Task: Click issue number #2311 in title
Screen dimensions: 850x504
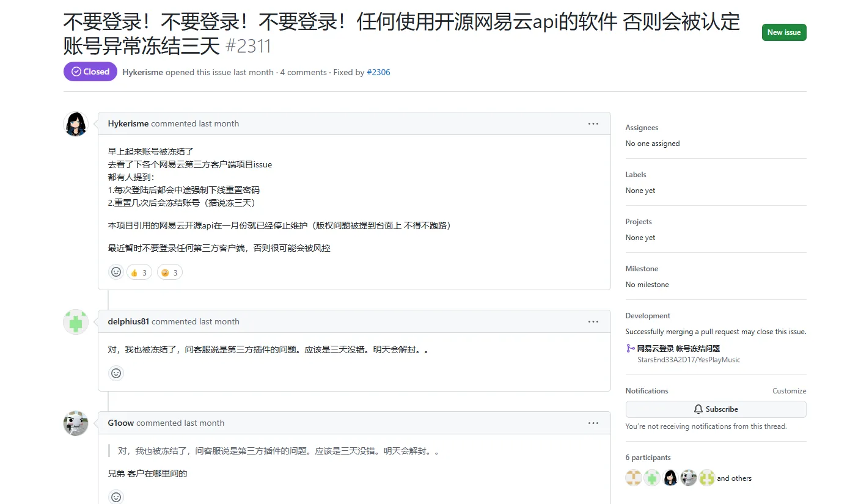Action: [x=248, y=46]
